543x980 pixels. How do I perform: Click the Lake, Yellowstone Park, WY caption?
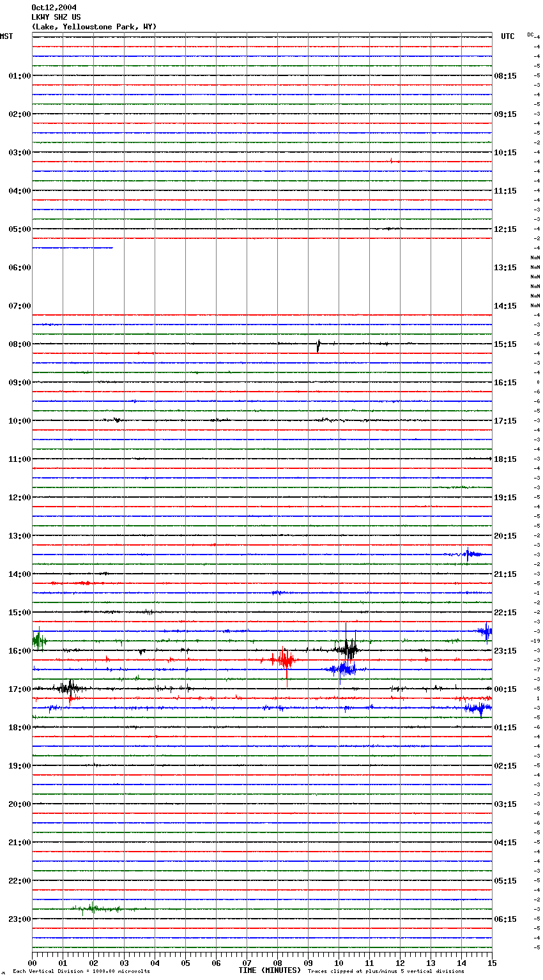coord(94,27)
